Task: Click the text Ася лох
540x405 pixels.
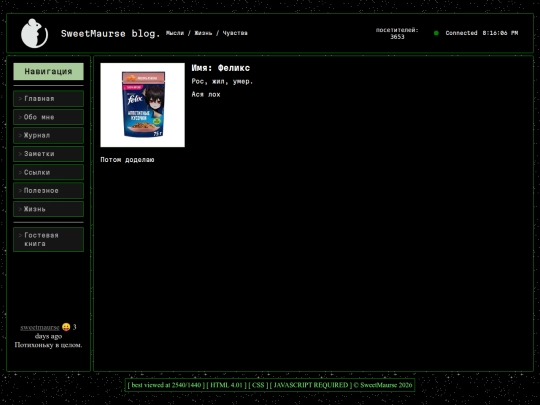Action: click(x=206, y=94)
